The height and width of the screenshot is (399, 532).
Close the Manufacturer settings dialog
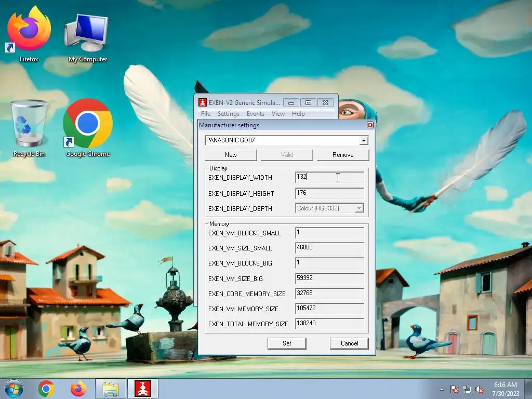[370, 125]
